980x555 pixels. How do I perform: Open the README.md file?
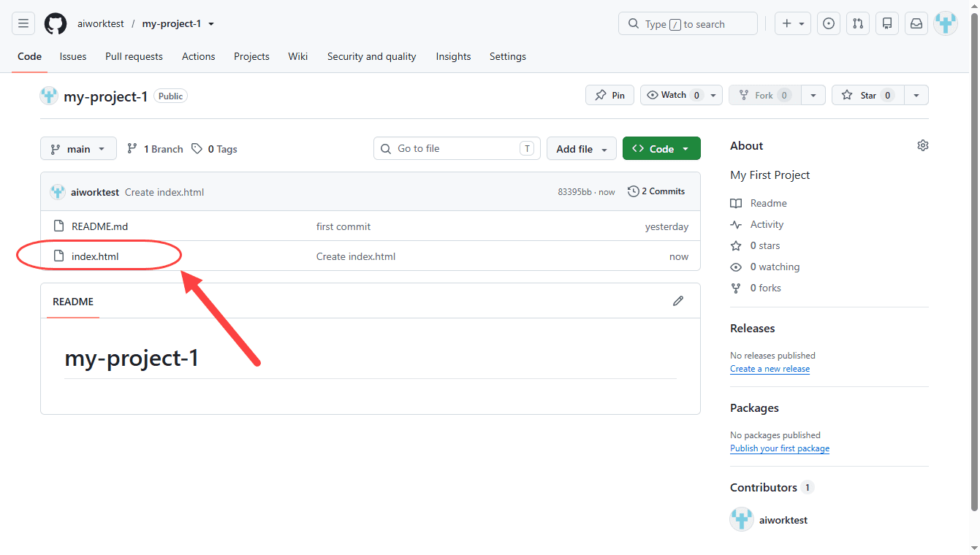click(x=100, y=226)
